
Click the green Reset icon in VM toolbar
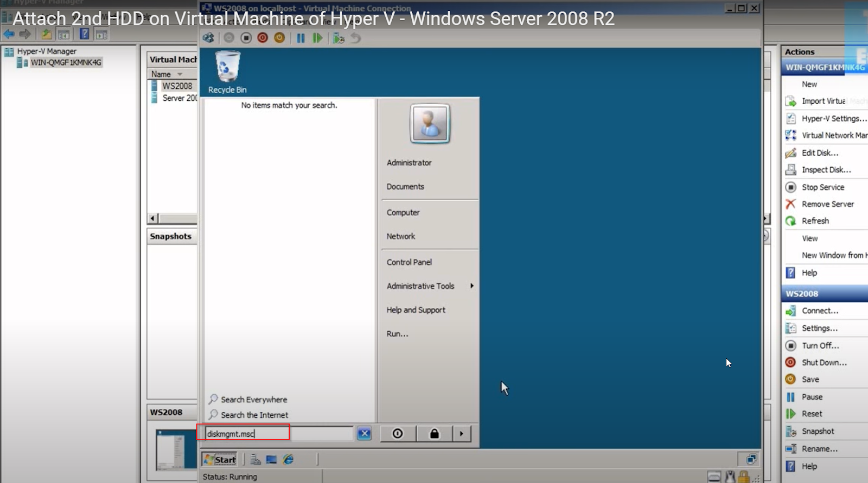318,38
